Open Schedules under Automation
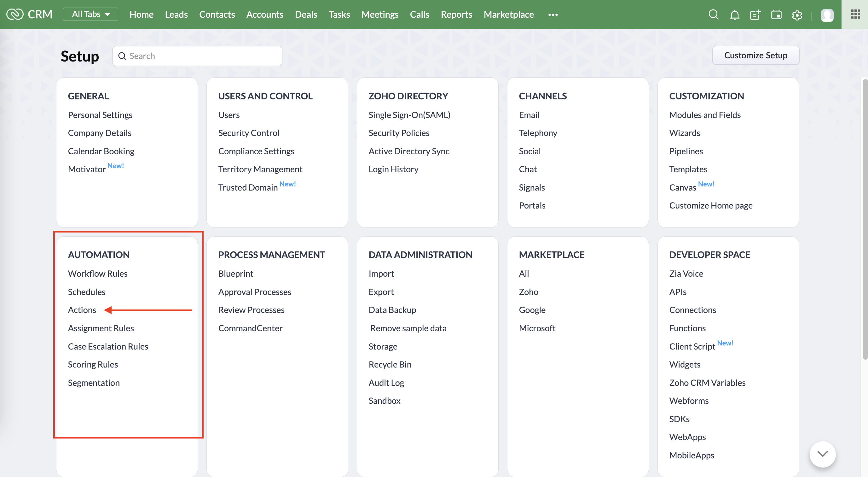The width and height of the screenshot is (868, 477). (87, 292)
